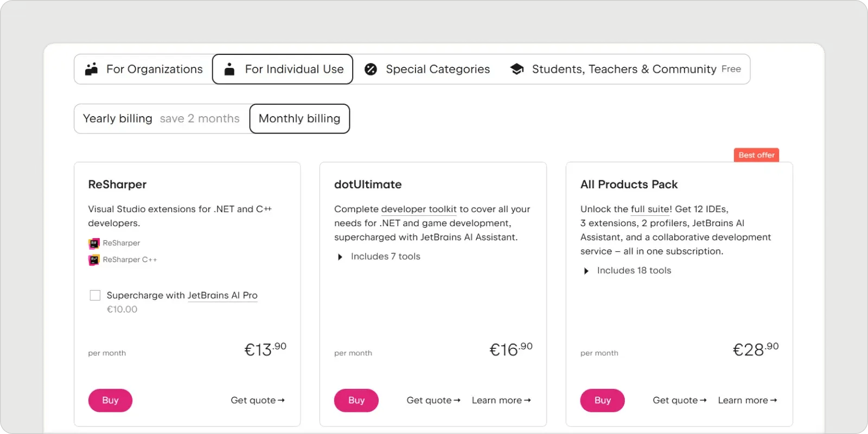Open the developer toolkit link
This screenshot has width=868, height=434.
tap(418, 209)
